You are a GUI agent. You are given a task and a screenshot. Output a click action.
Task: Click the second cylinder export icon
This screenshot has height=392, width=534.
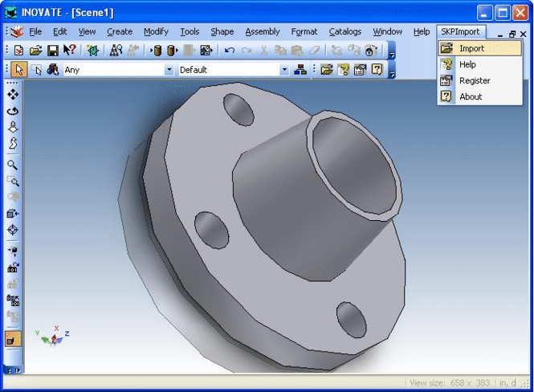point(173,51)
